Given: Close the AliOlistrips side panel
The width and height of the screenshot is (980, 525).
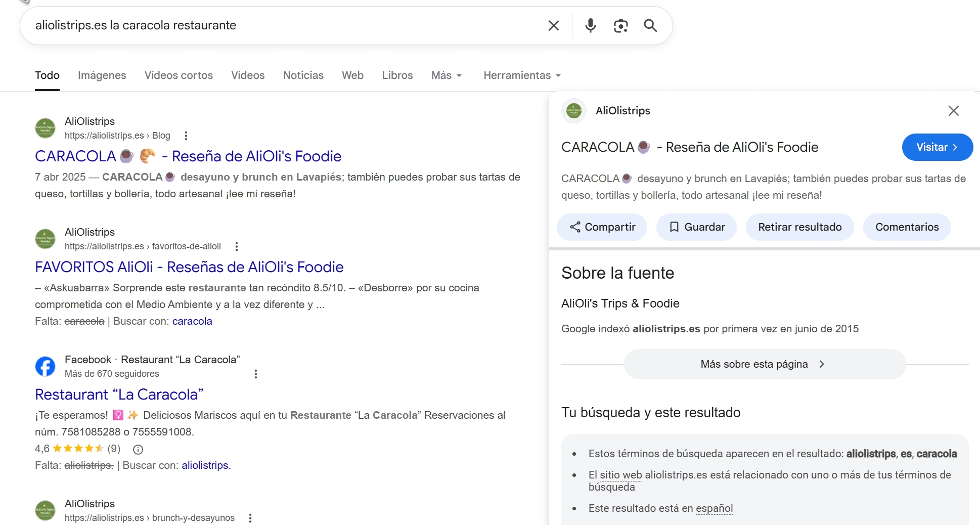Looking at the screenshot, I should point(953,111).
